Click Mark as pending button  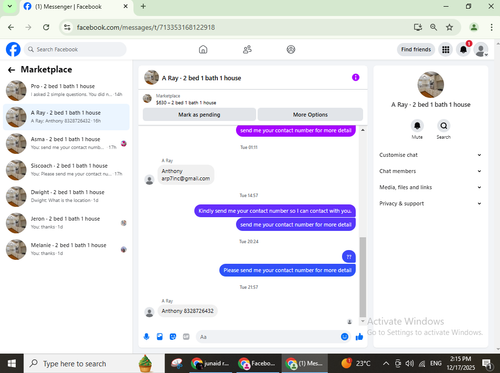[199, 114]
